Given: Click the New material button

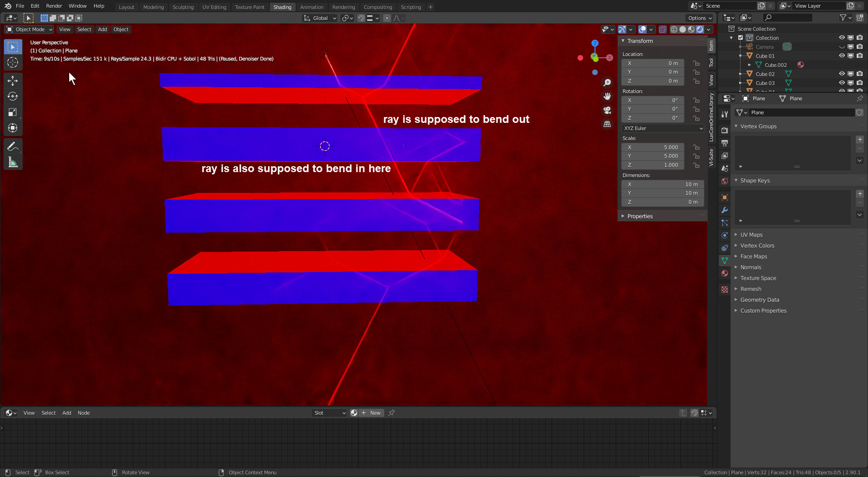Looking at the screenshot, I should 372,413.
